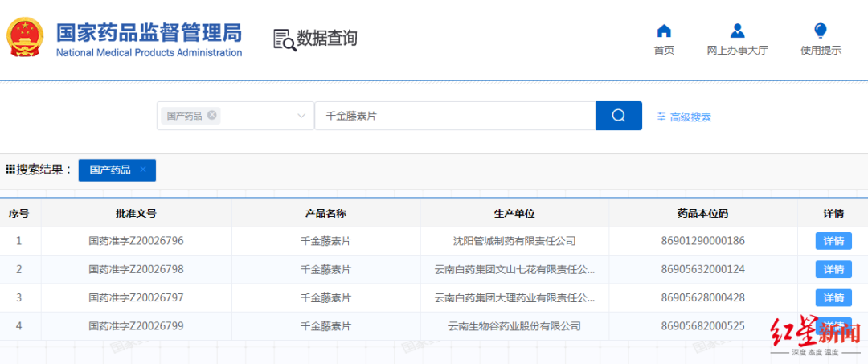The width and height of the screenshot is (868, 364).
Task: Click the 使用提示 lightbulb icon
Action: (821, 31)
